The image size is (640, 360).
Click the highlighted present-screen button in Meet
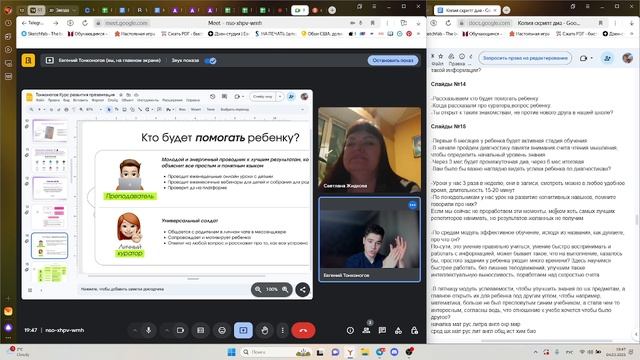(x=243, y=330)
